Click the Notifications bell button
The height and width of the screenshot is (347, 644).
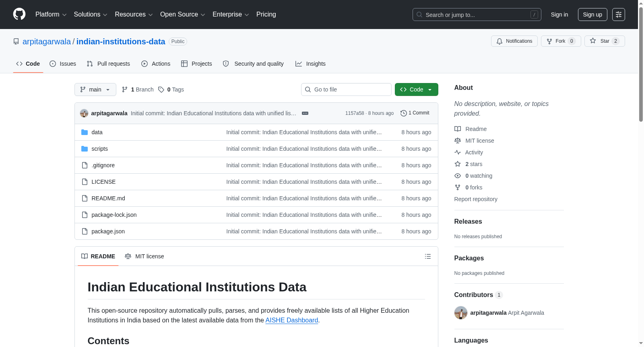tap(514, 41)
